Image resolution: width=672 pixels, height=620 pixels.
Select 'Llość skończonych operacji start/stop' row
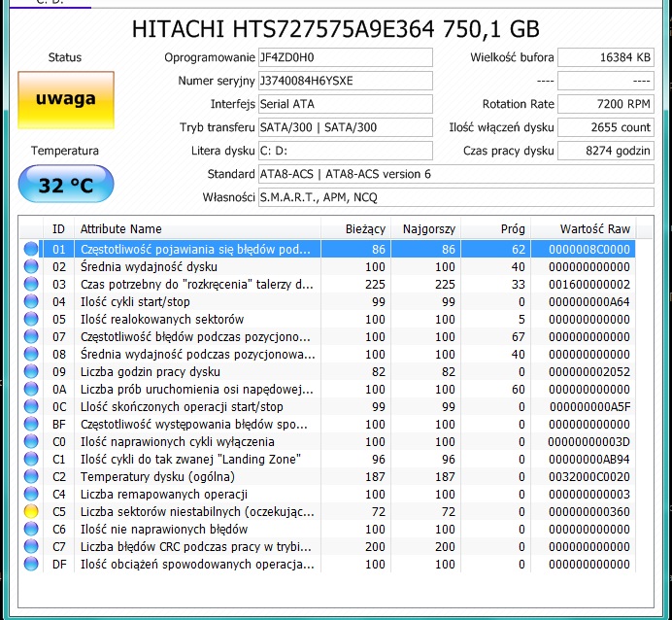click(x=328, y=406)
